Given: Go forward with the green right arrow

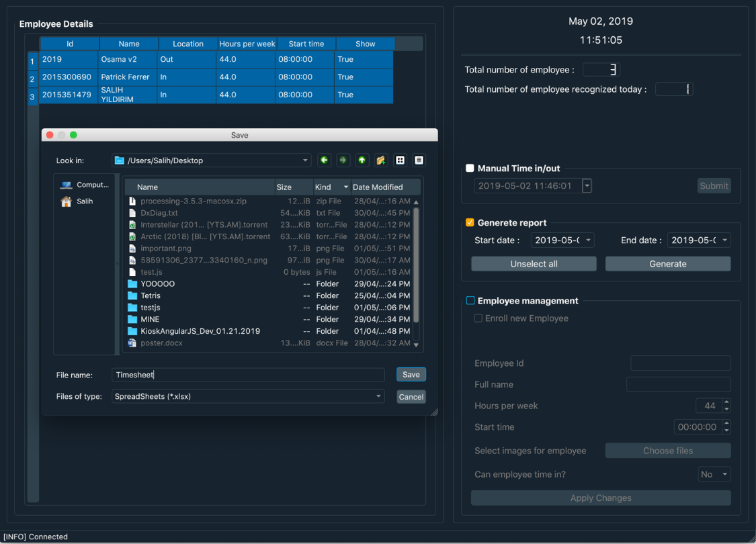Looking at the screenshot, I should (x=343, y=161).
